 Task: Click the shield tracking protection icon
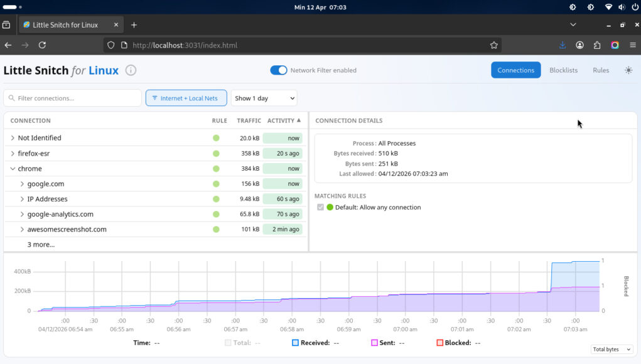[x=110, y=45]
